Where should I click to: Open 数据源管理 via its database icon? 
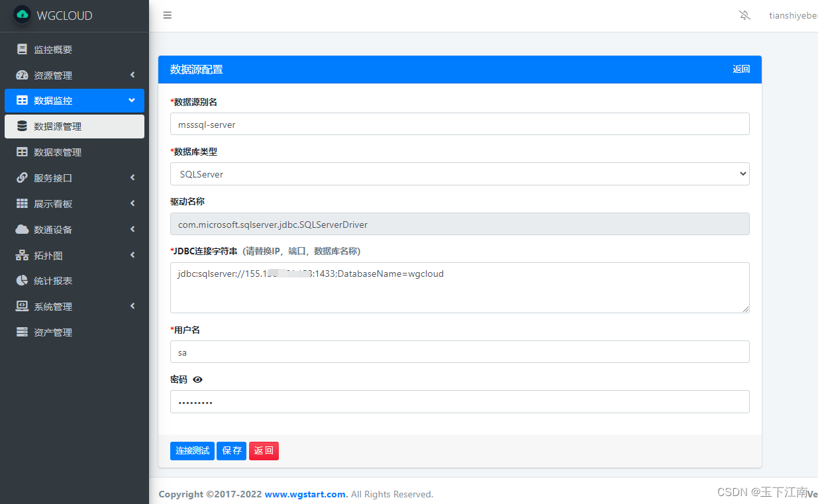click(23, 126)
